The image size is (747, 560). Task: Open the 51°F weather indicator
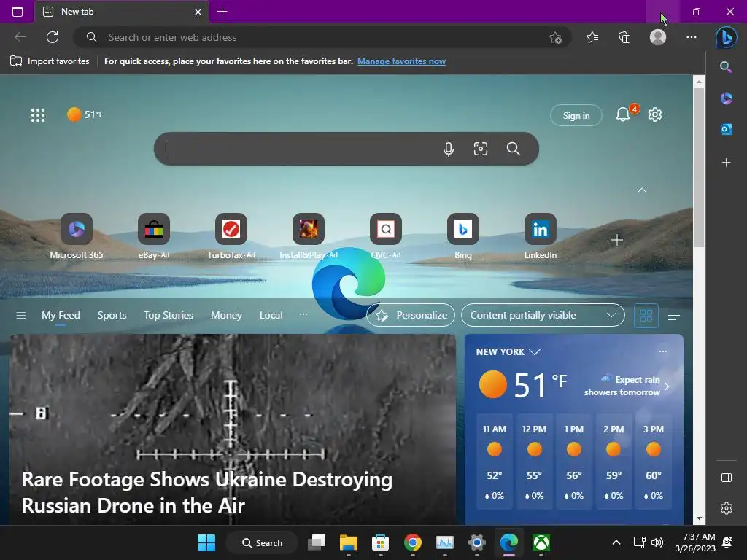click(85, 114)
